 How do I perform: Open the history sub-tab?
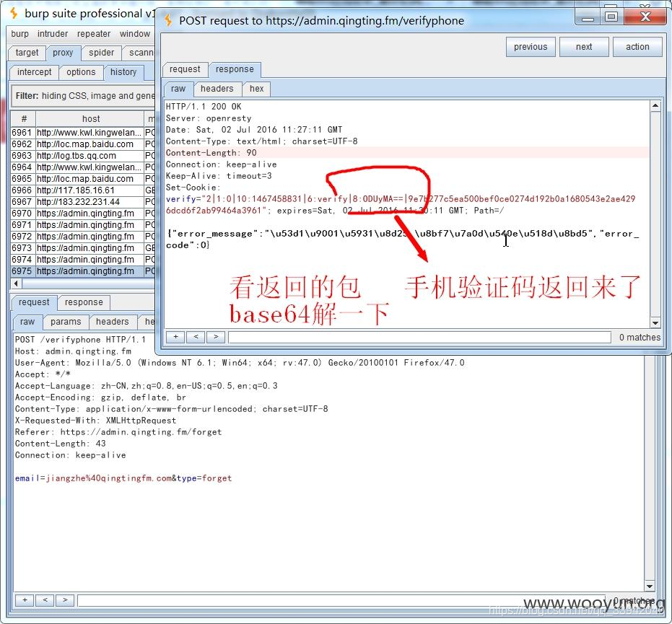click(x=123, y=72)
